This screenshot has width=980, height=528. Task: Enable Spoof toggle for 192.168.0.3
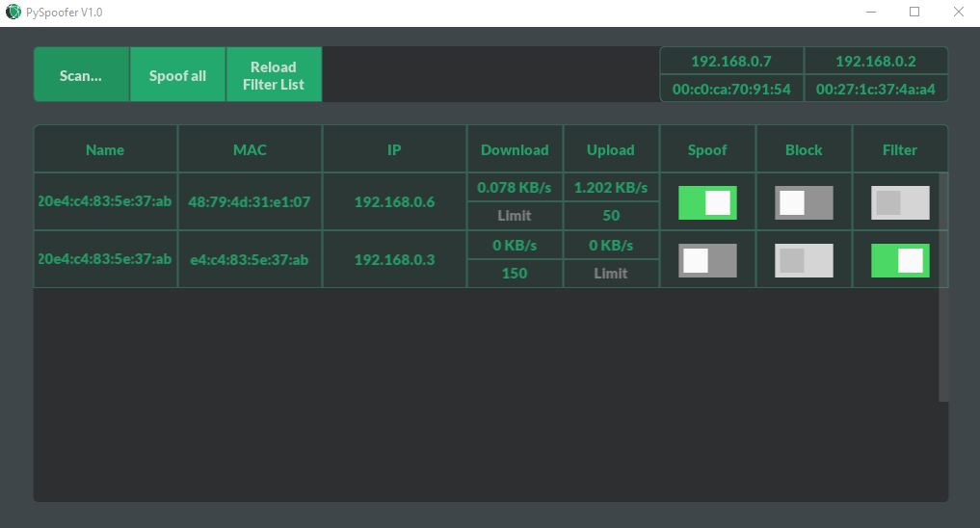(707, 260)
